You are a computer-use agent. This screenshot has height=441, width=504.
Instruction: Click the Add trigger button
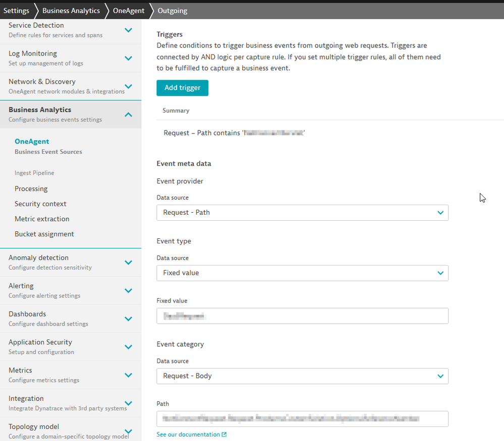(x=182, y=88)
